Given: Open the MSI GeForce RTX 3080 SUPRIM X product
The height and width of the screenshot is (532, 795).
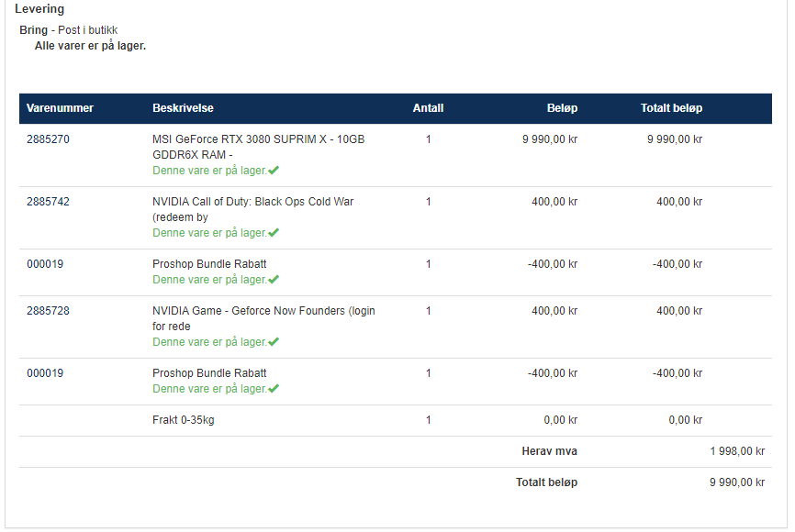Looking at the screenshot, I should point(259,147).
